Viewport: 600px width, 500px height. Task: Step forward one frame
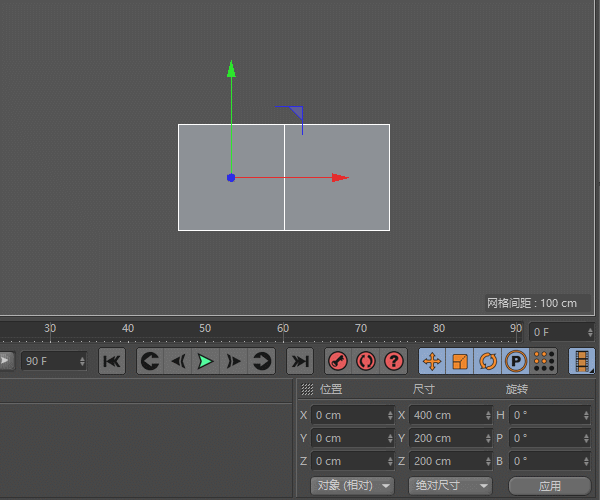(x=233, y=361)
